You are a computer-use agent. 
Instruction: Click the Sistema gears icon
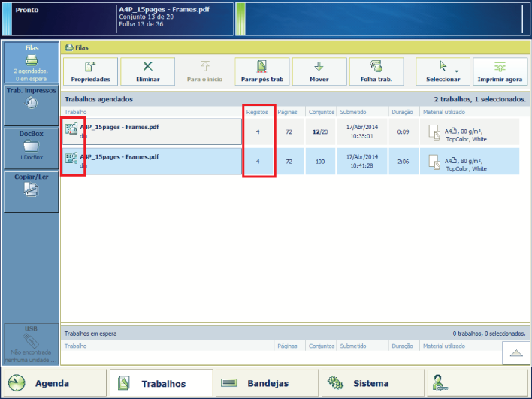pyautogui.click(x=335, y=382)
